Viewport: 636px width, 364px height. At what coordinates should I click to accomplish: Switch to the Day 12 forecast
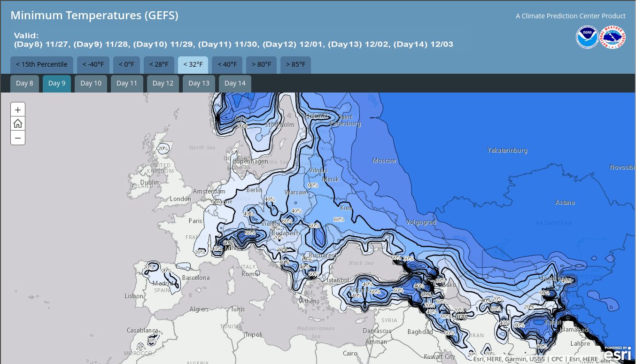click(163, 84)
